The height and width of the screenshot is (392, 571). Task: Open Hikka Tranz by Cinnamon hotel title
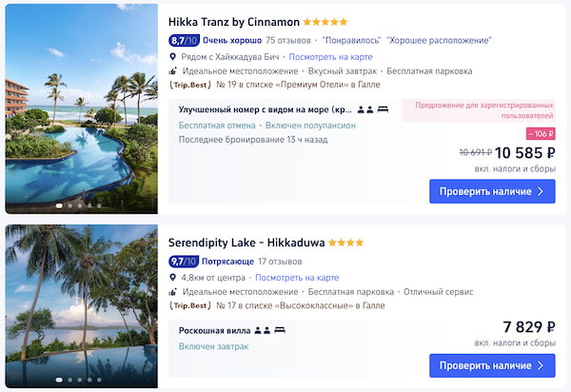(x=234, y=22)
